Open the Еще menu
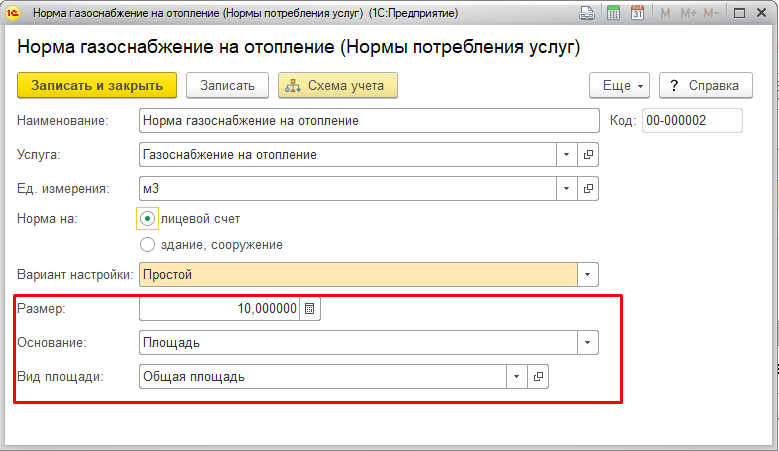This screenshot has width=779, height=451. point(620,85)
